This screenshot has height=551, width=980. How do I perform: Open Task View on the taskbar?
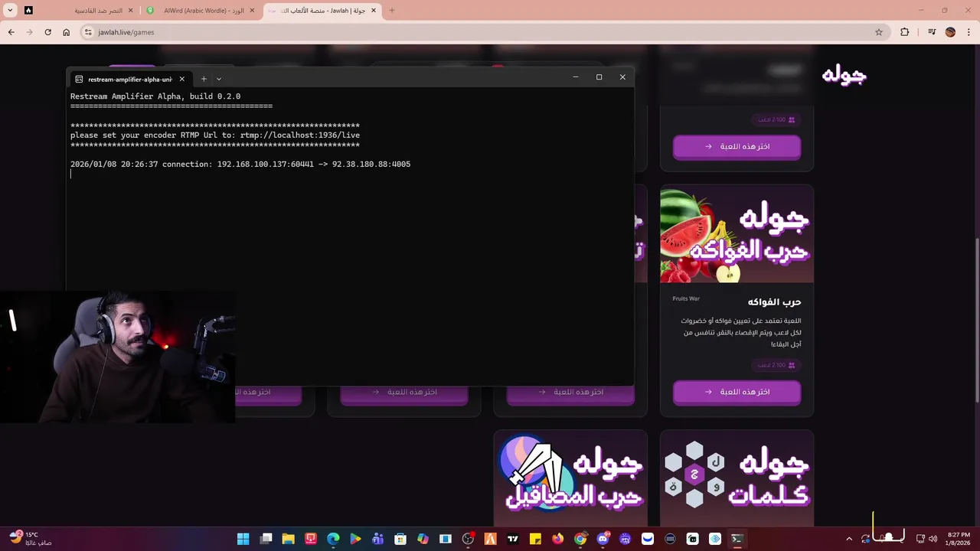266,539
